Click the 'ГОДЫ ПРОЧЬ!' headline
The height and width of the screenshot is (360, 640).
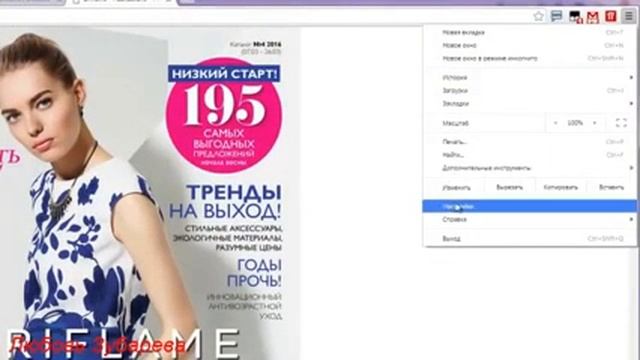(x=254, y=273)
